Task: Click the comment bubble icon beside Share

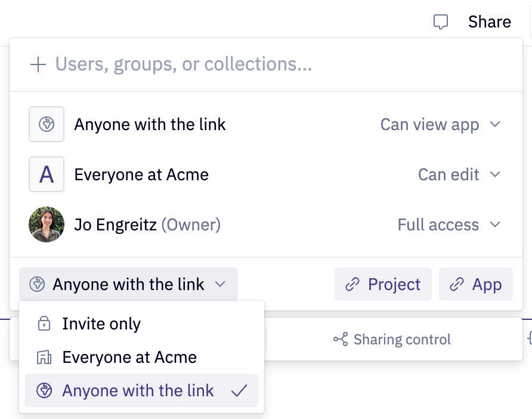Action: tap(441, 21)
